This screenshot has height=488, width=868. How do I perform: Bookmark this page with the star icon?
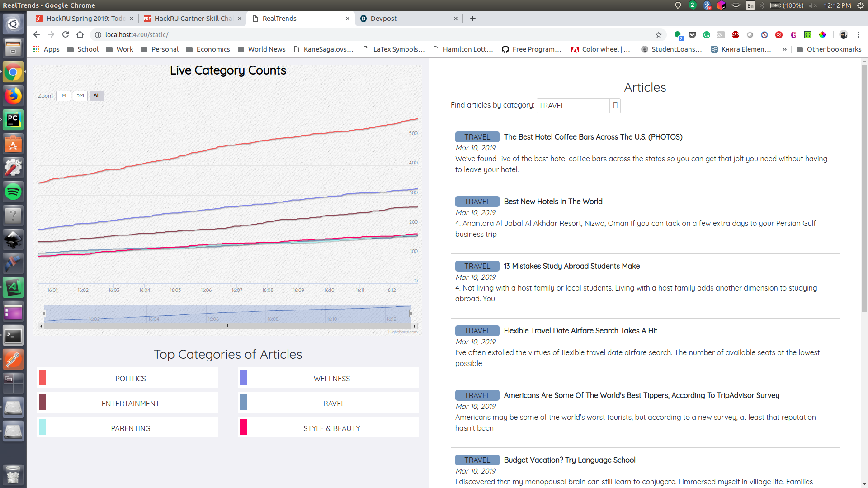[x=659, y=35]
